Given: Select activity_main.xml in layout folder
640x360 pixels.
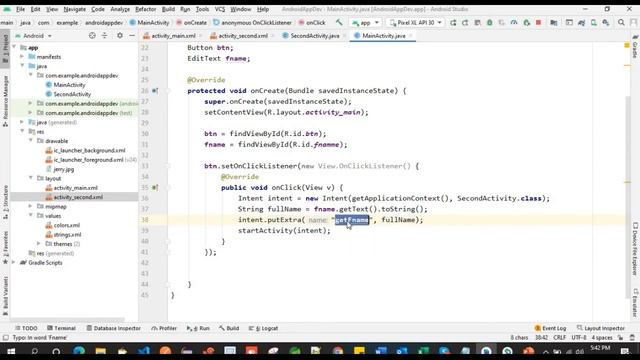Looking at the screenshot, I should click(x=71, y=188).
